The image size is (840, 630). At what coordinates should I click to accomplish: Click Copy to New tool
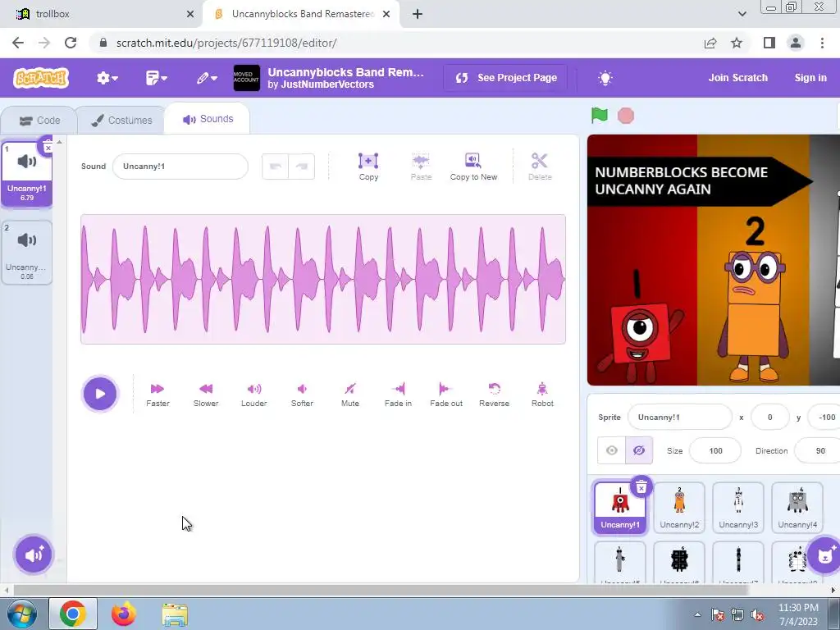[x=473, y=167]
